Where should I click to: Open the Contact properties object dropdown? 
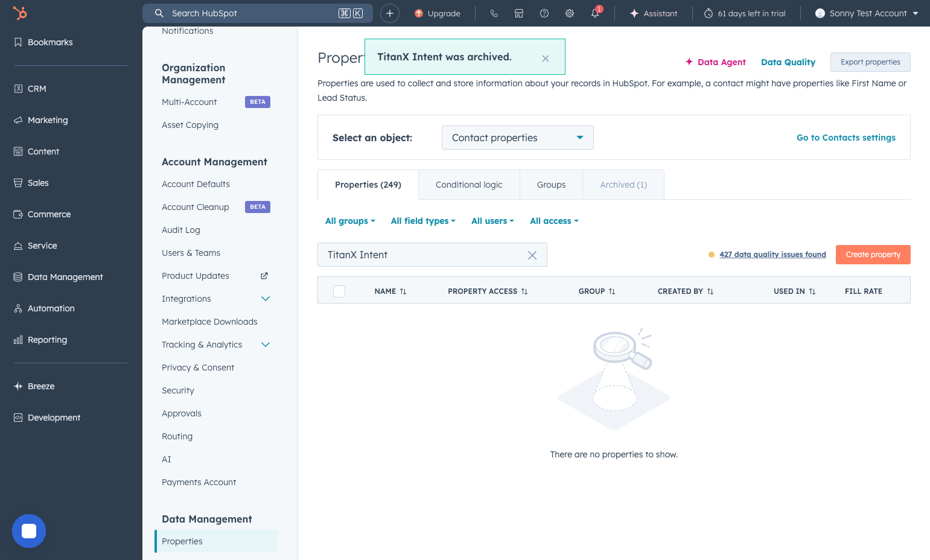(518, 138)
